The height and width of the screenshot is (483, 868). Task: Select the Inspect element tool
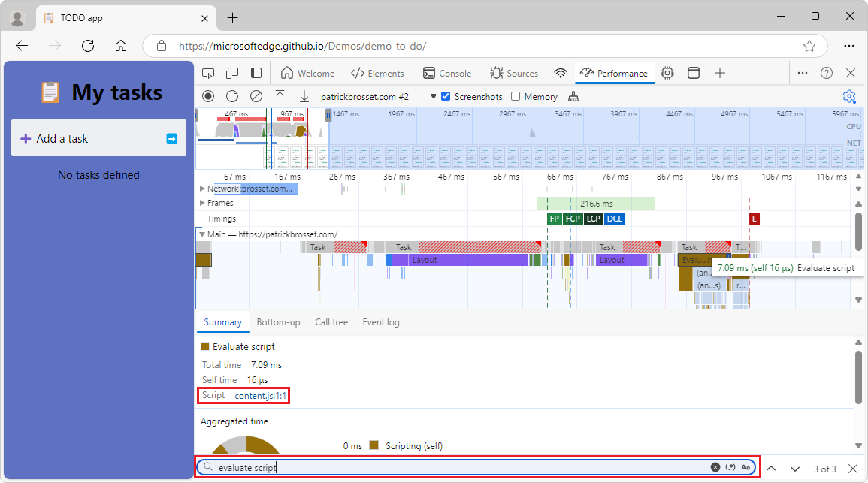[x=208, y=73]
